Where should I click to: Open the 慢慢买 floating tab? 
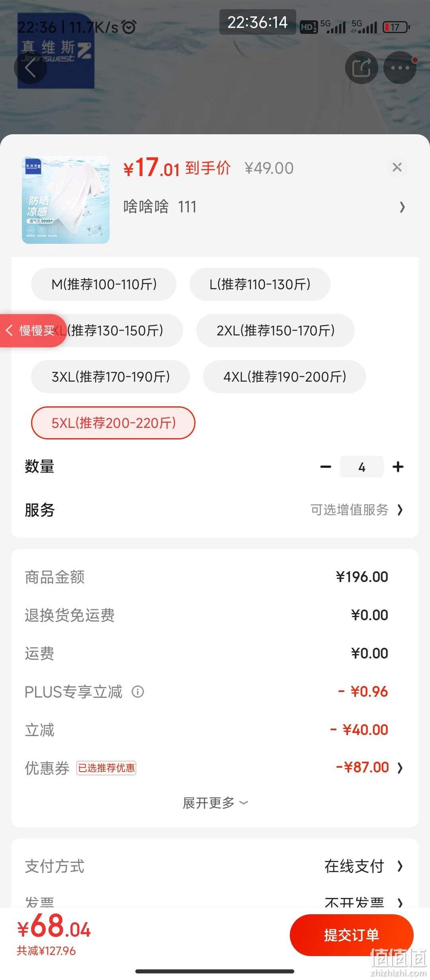pyautogui.click(x=33, y=330)
